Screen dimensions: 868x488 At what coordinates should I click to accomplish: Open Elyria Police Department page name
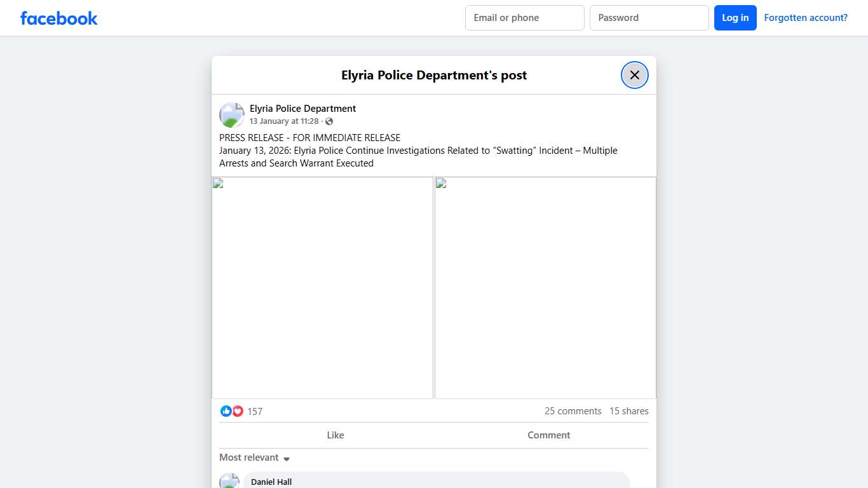click(302, 108)
